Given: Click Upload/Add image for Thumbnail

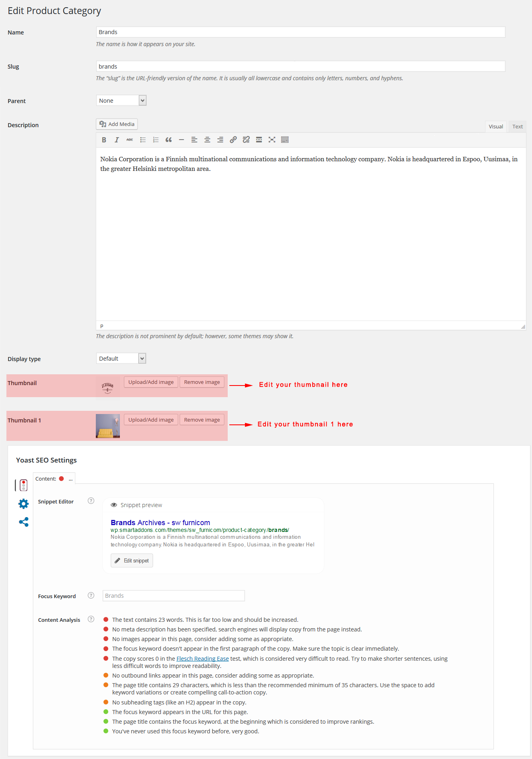Looking at the screenshot, I should pos(151,382).
